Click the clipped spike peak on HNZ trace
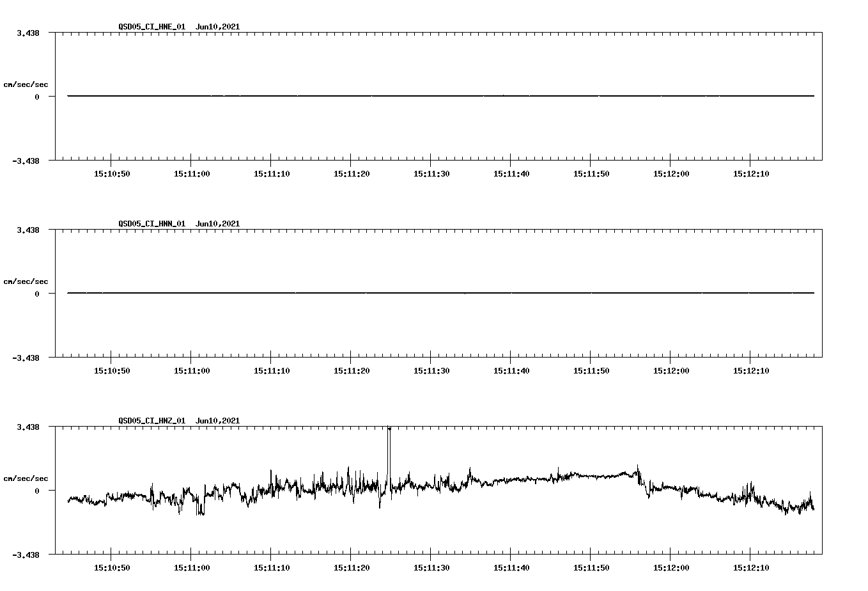This screenshot has height=591, width=868. pyautogui.click(x=389, y=429)
